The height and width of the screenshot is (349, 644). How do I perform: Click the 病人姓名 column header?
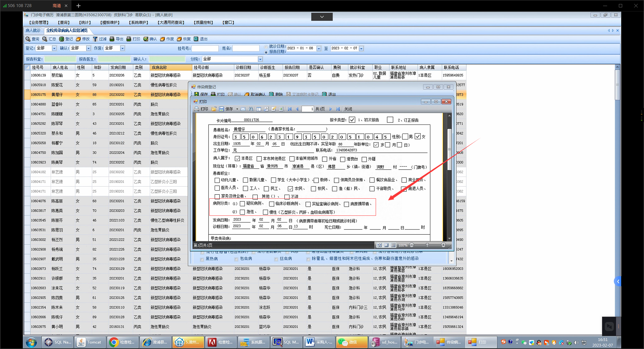tap(63, 67)
